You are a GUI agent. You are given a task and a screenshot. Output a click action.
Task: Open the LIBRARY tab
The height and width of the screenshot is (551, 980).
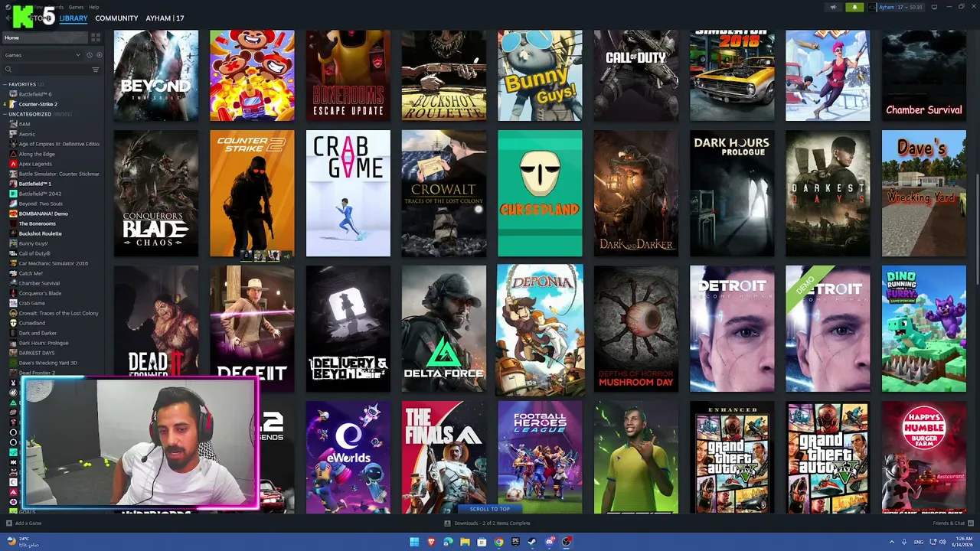73,18
